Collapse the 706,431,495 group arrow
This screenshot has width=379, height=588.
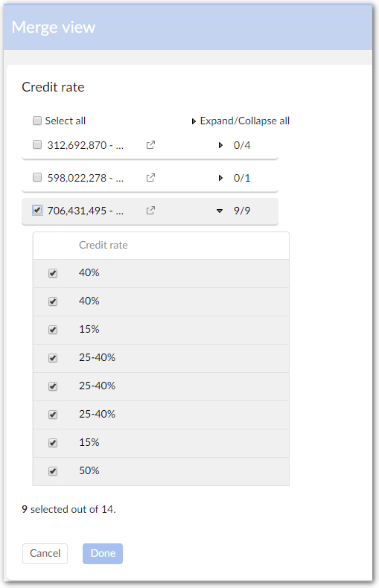(x=220, y=211)
